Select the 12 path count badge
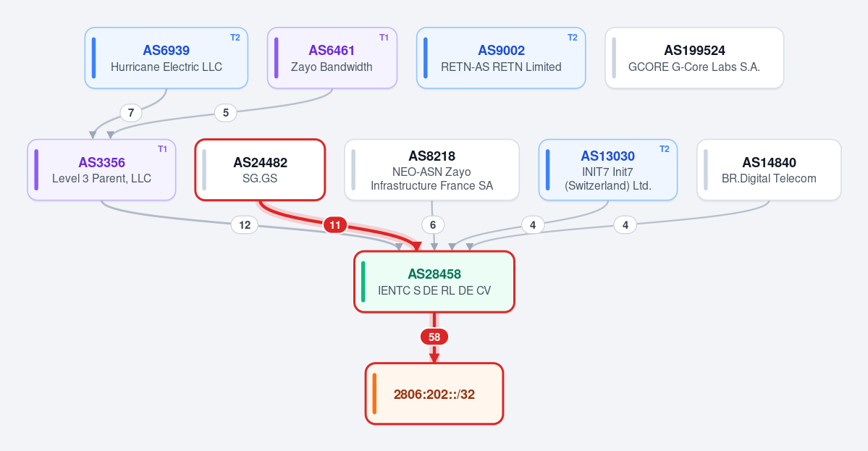 click(245, 225)
